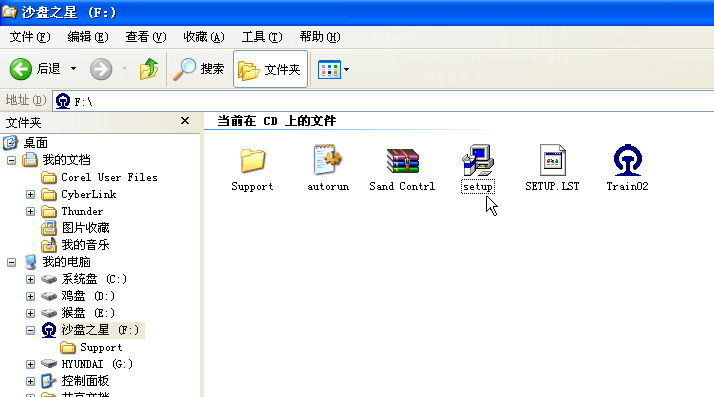Expand the 猴盘 (E:) drive node

[x=31, y=313]
